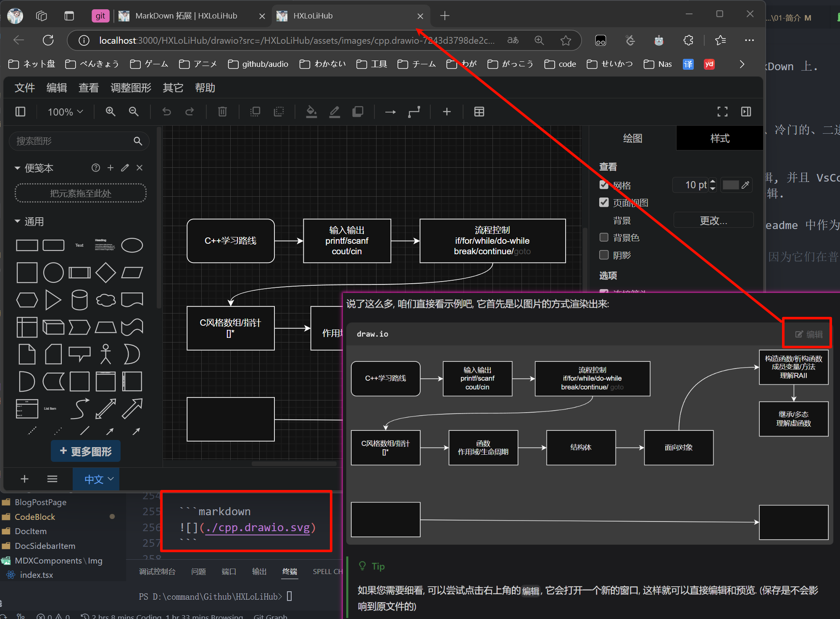Image resolution: width=840 pixels, height=619 pixels.
Task: Click the 更改... background change button
Action: pyautogui.click(x=713, y=220)
